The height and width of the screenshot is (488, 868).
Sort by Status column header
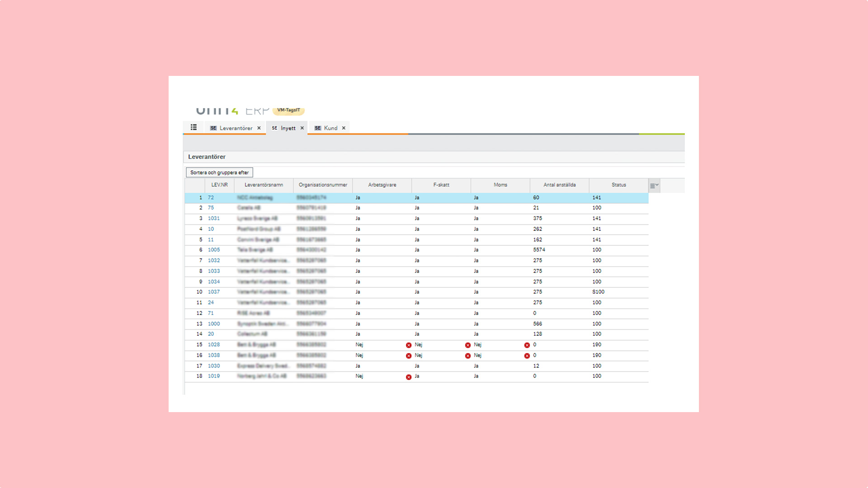coord(619,185)
